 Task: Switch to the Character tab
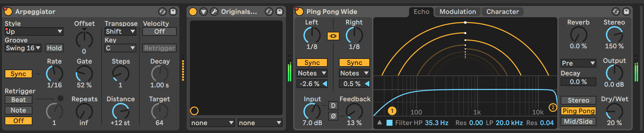(502, 12)
